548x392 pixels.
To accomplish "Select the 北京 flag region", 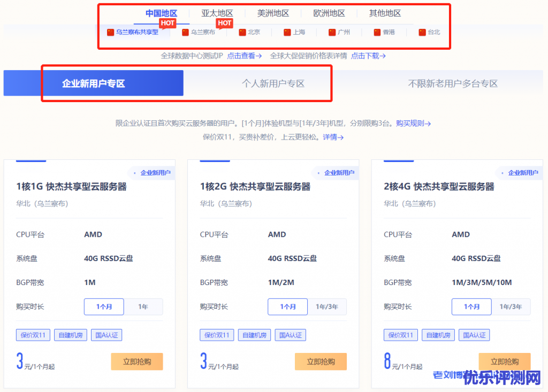I will [249, 32].
